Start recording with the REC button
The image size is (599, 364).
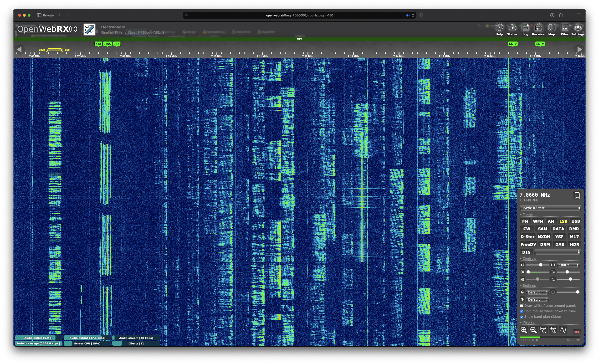click(x=576, y=332)
